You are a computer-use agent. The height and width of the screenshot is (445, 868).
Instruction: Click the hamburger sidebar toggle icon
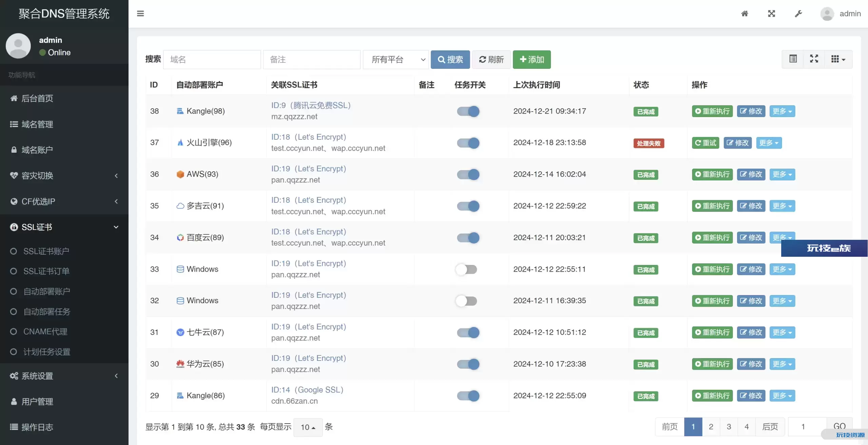point(140,14)
